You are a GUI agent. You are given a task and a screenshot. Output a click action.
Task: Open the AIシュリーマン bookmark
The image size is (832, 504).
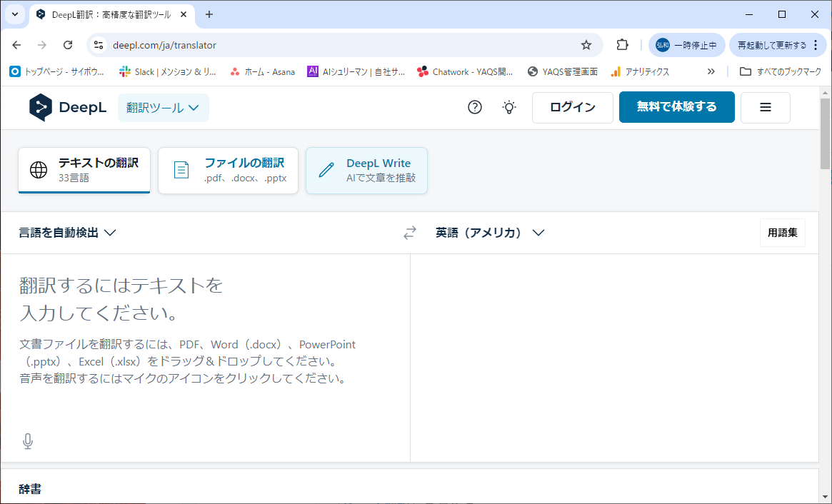pos(356,71)
